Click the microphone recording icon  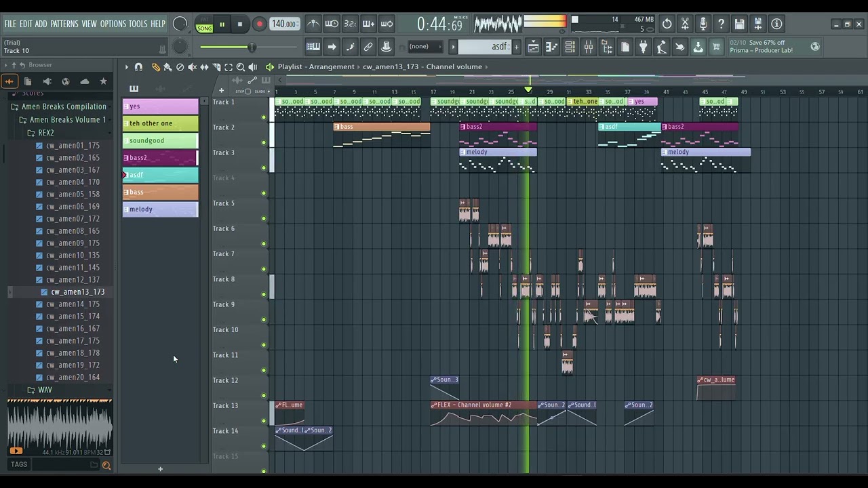[703, 24]
